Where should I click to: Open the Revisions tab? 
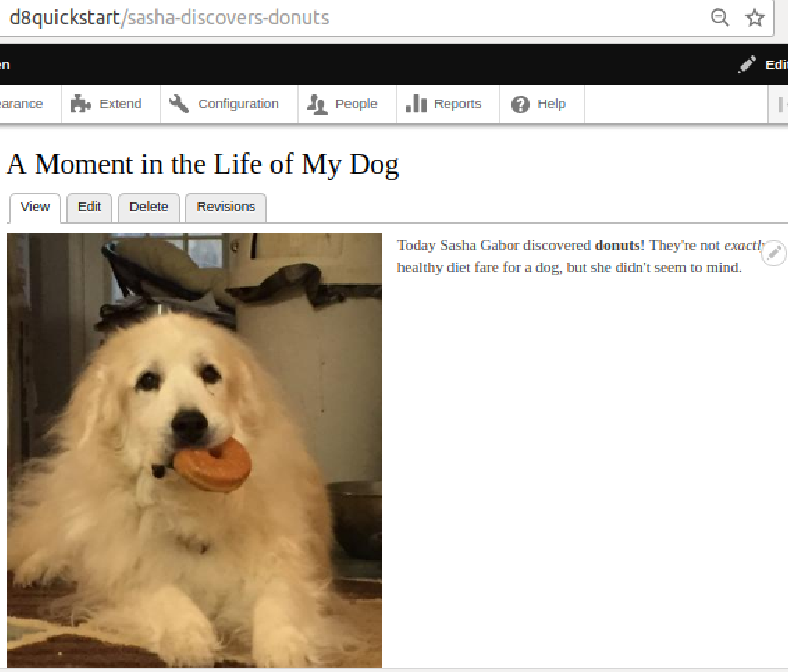(x=225, y=207)
